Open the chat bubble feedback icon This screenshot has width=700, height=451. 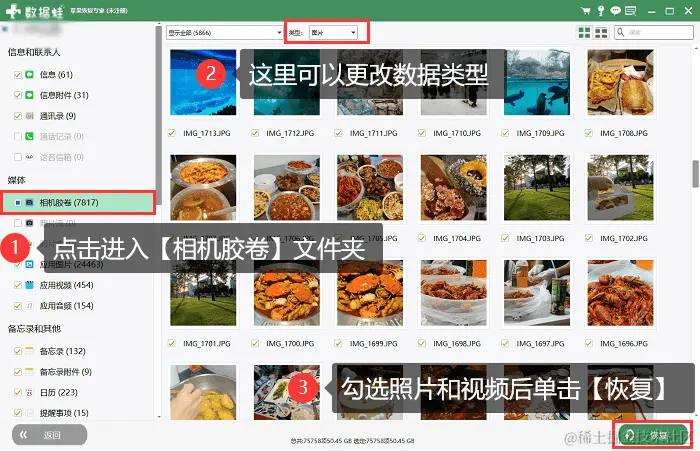coord(616,11)
